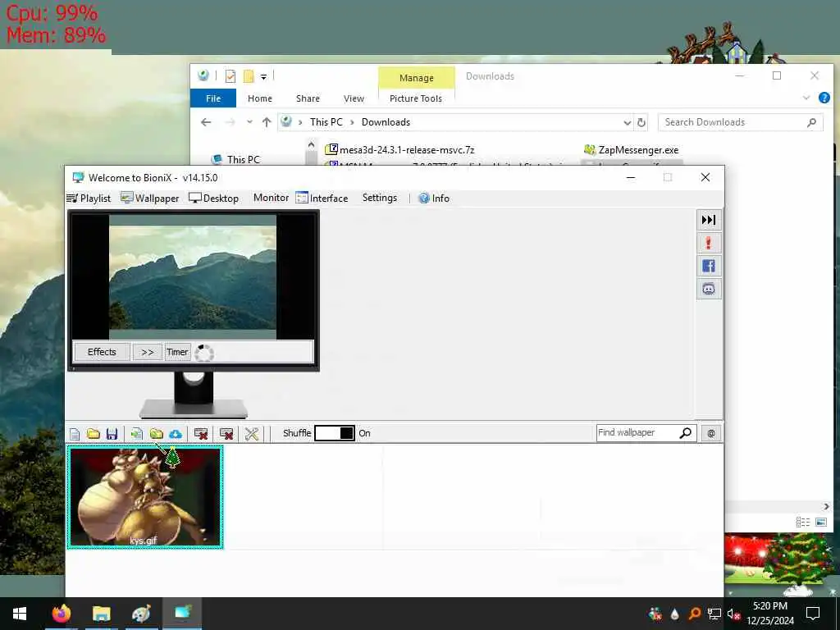Viewport: 840px width, 630px height.
Task: Open a playlist with the yellow folder icon
Action: (94, 433)
